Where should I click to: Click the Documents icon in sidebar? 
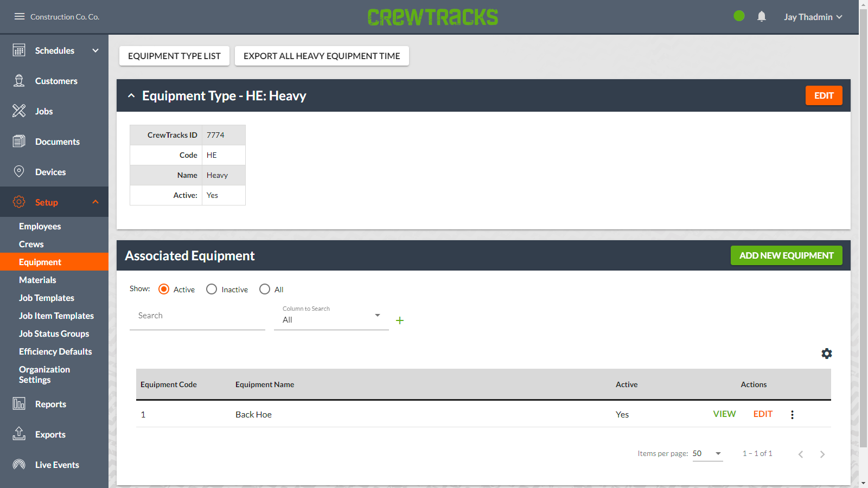(x=19, y=142)
